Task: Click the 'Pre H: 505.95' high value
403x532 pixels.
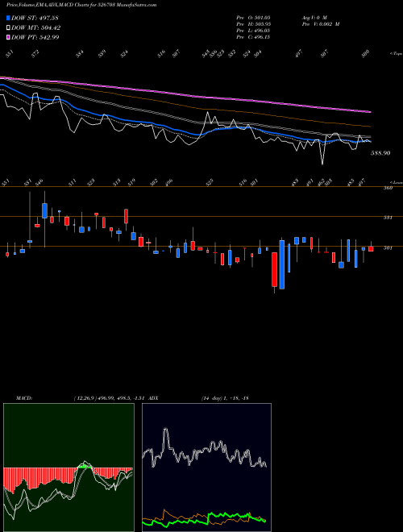Action: pyautogui.click(x=253, y=24)
